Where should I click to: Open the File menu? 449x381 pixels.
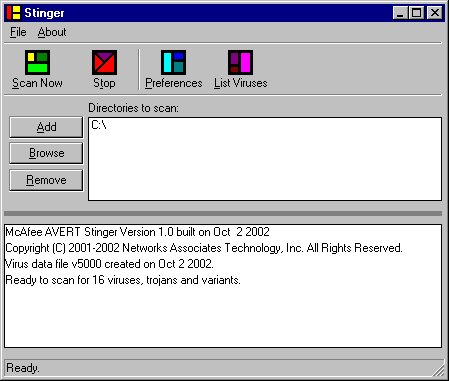[18, 32]
